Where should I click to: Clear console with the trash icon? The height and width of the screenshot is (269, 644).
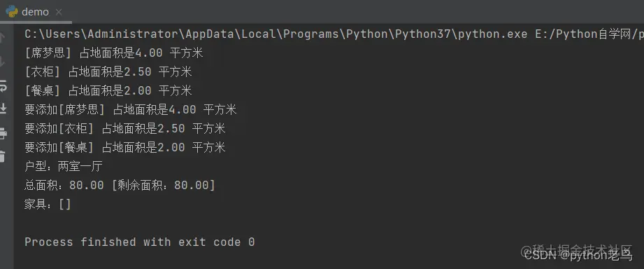click(3, 156)
